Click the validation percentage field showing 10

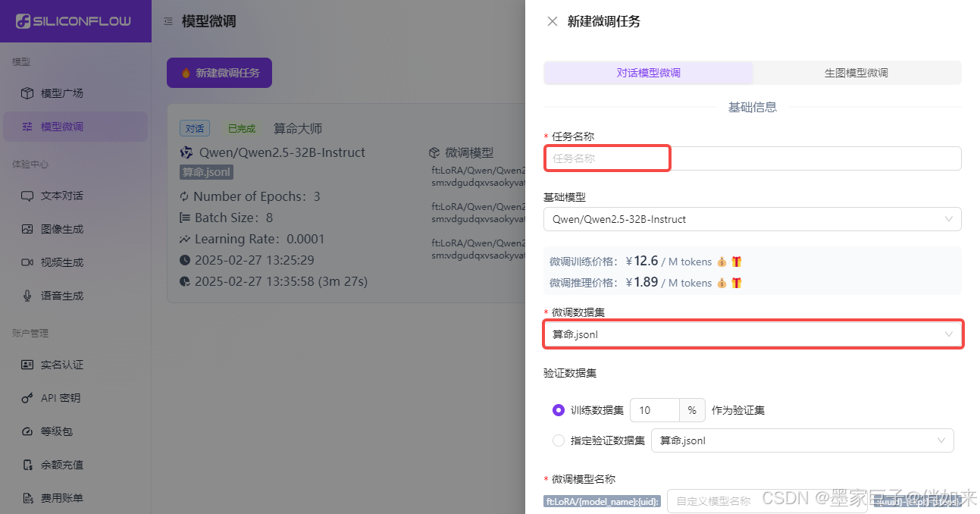[655, 410]
